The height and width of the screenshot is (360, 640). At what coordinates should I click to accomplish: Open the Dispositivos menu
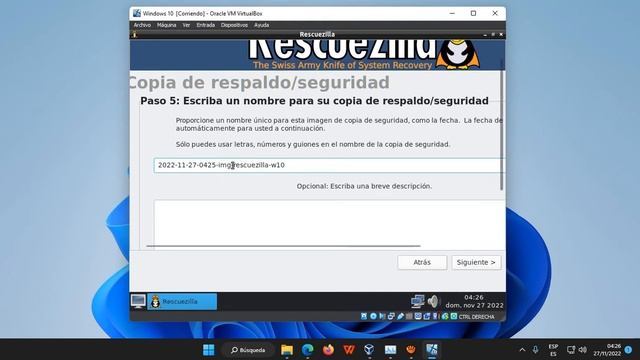coord(234,25)
